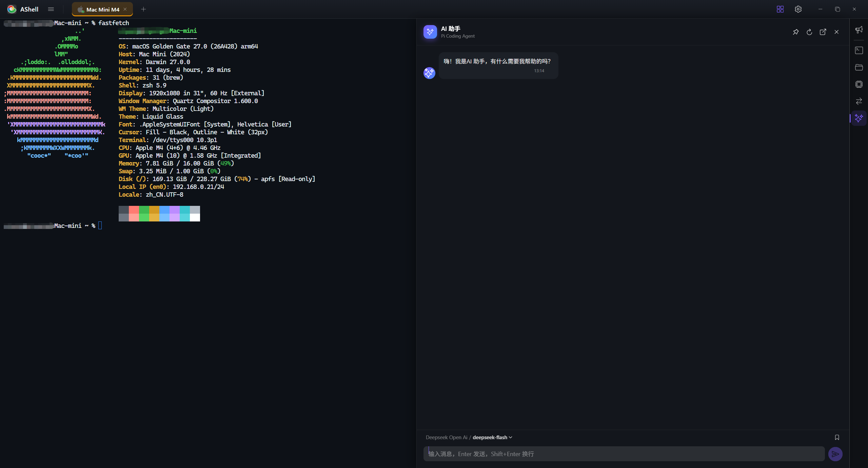Click the fastfetch command text

pyautogui.click(x=114, y=23)
